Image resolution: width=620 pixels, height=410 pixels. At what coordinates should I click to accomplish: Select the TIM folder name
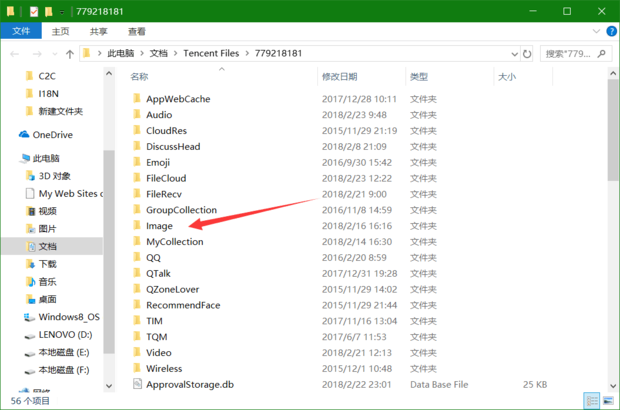[154, 321]
